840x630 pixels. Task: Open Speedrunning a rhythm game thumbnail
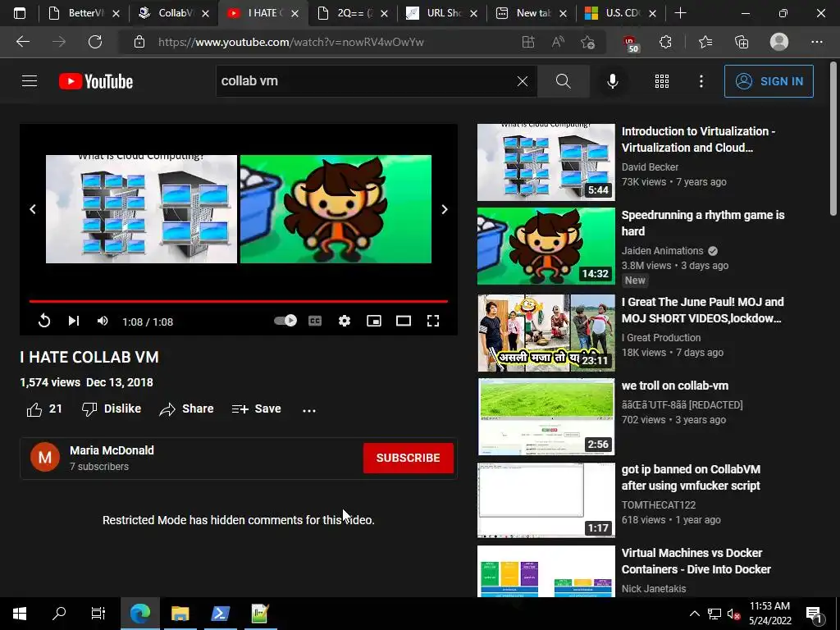coord(546,246)
